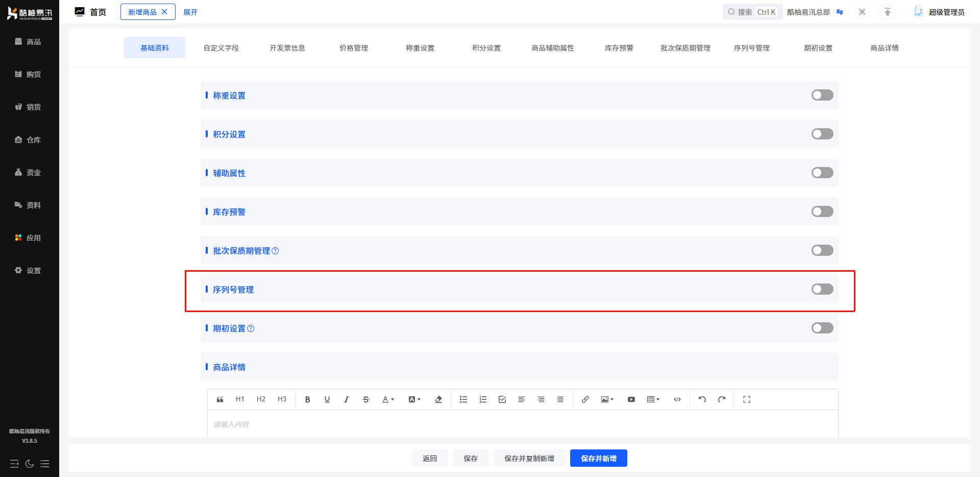Click the blockquote icon in the editor toolbar
The height and width of the screenshot is (477, 980).
coord(220,399)
